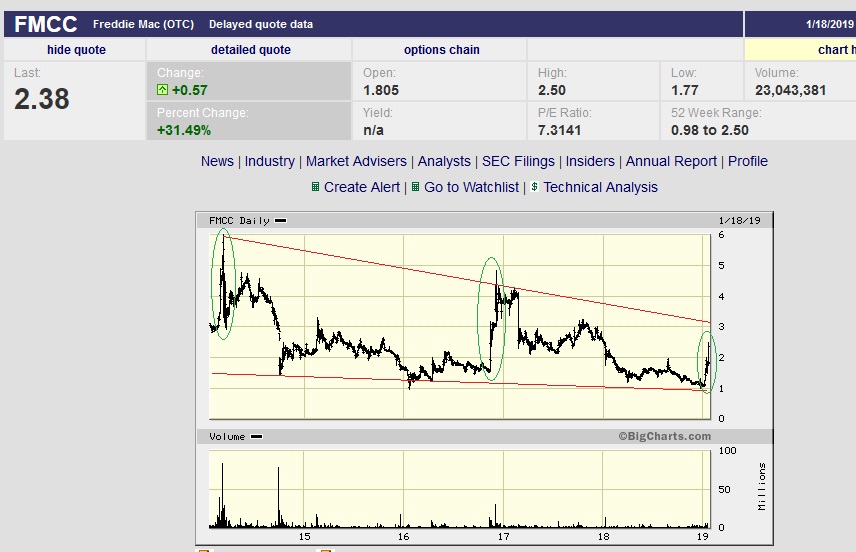Click the FMCC Daily chart label

pyautogui.click(x=239, y=221)
